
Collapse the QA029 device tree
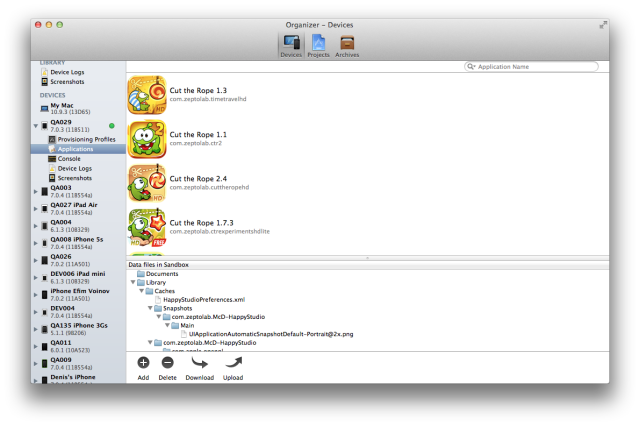tap(36, 126)
